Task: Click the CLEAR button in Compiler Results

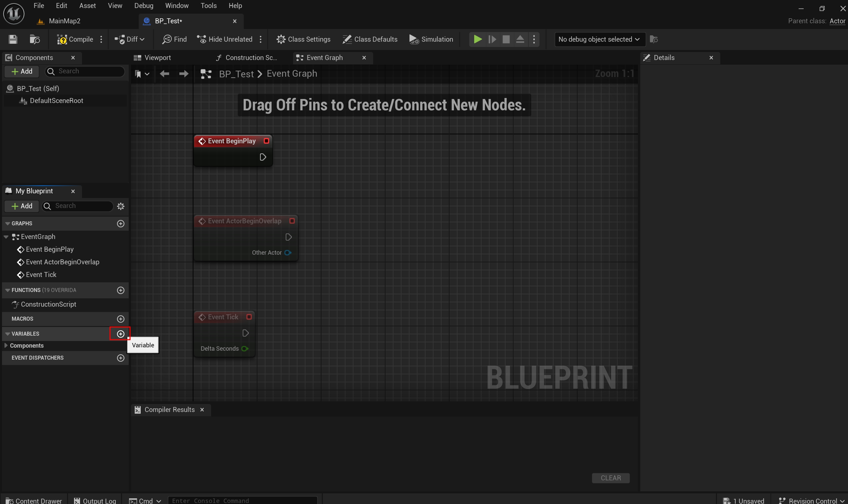Action: [x=611, y=478]
